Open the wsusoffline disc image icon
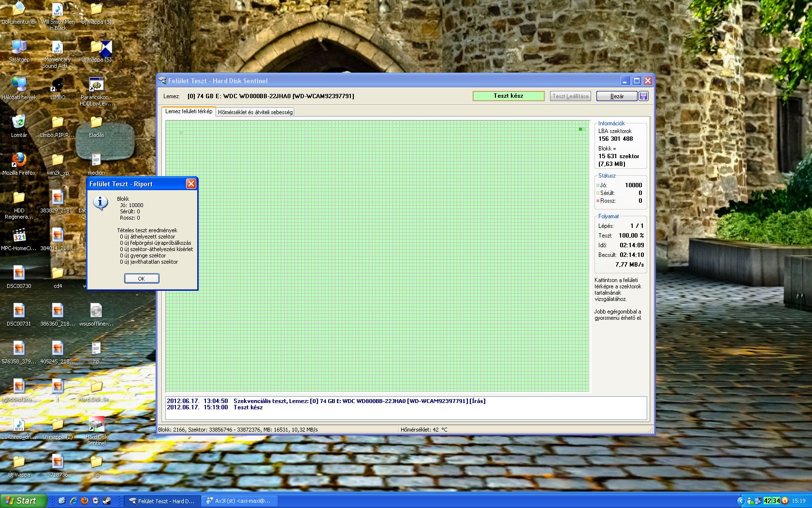This screenshot has width=812, height=508. point(96,315)
